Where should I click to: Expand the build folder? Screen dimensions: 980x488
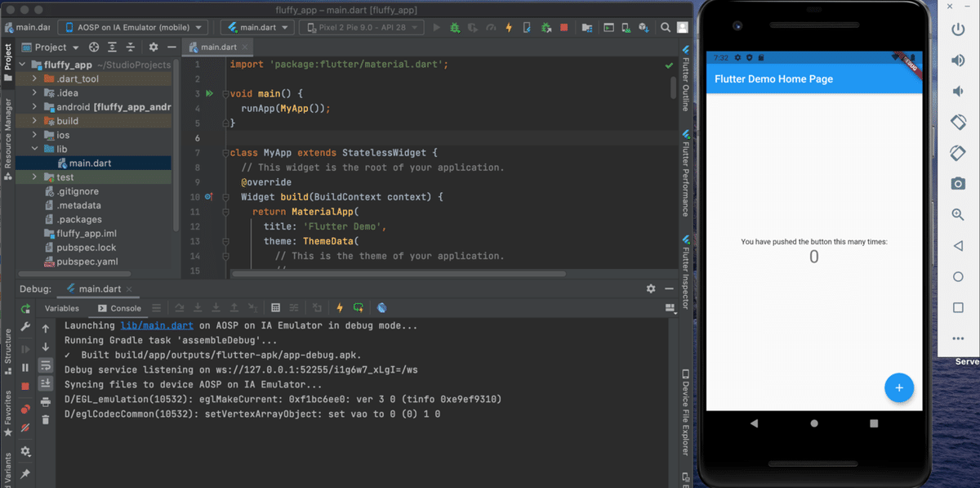click(x=34, y=121)
